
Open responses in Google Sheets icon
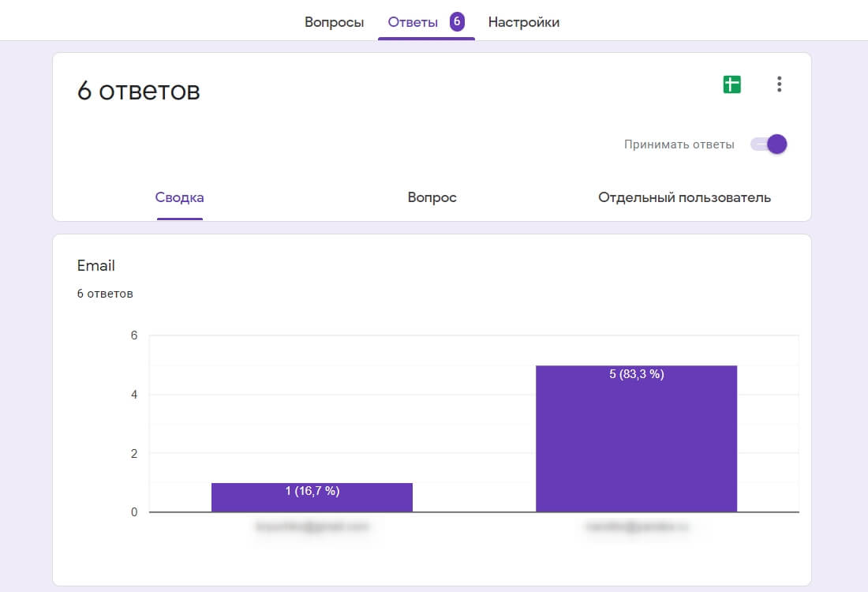[731, 84]
